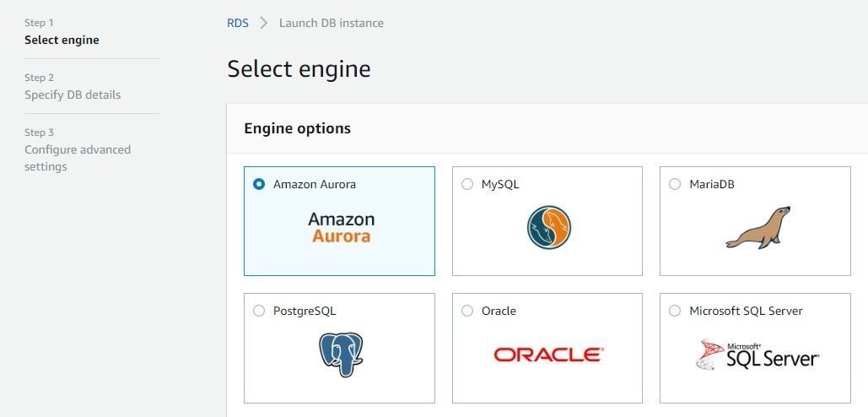Click the MariaDB seal logo

click(757, 228)
